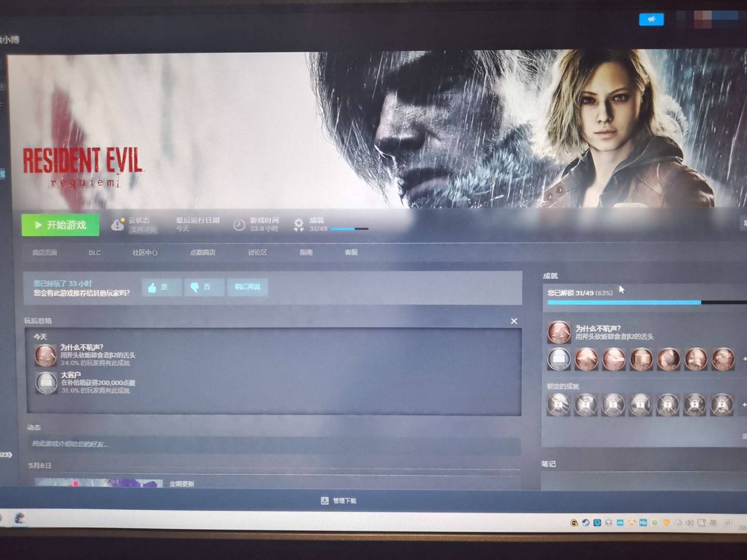Click the fifth locked achievement icon

pos(668,405)
